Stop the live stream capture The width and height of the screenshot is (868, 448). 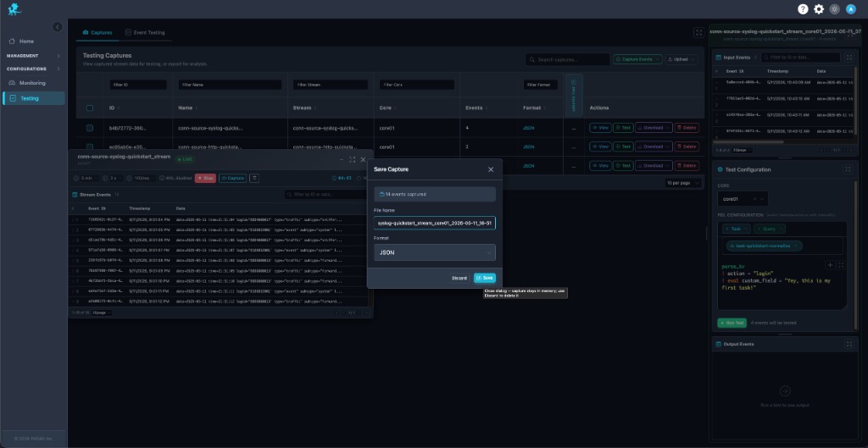click(x=205, y=178)
